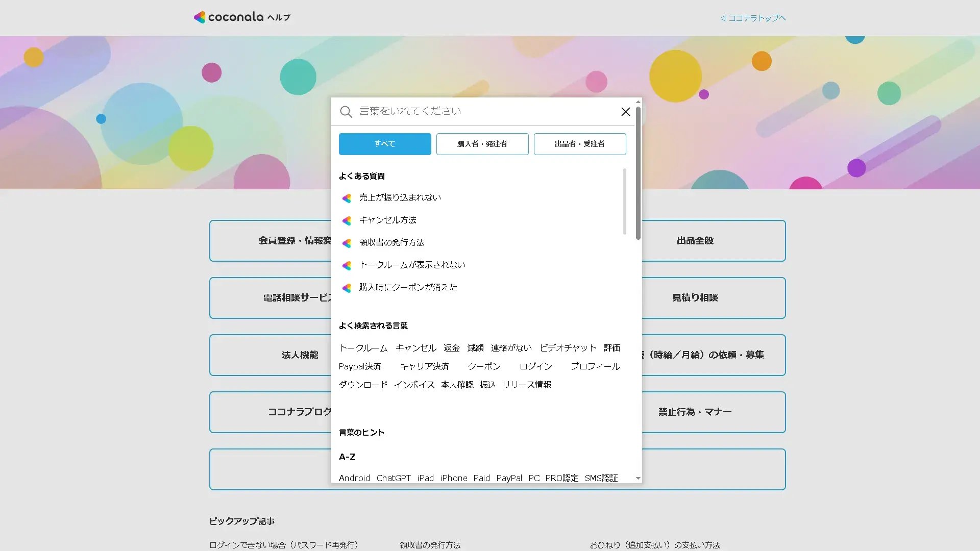Click icon beside 領収書の発行方法 in panel

pyautogui.click(x=347, y=243)
